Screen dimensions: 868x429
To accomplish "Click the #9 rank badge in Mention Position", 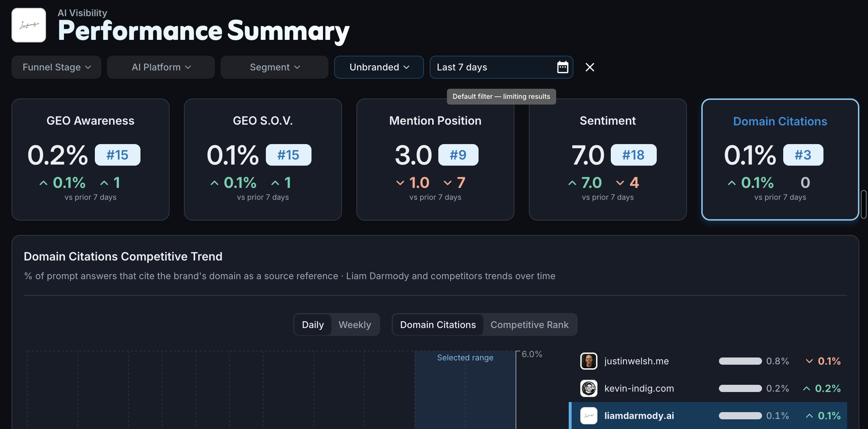I will coord(458,155).
